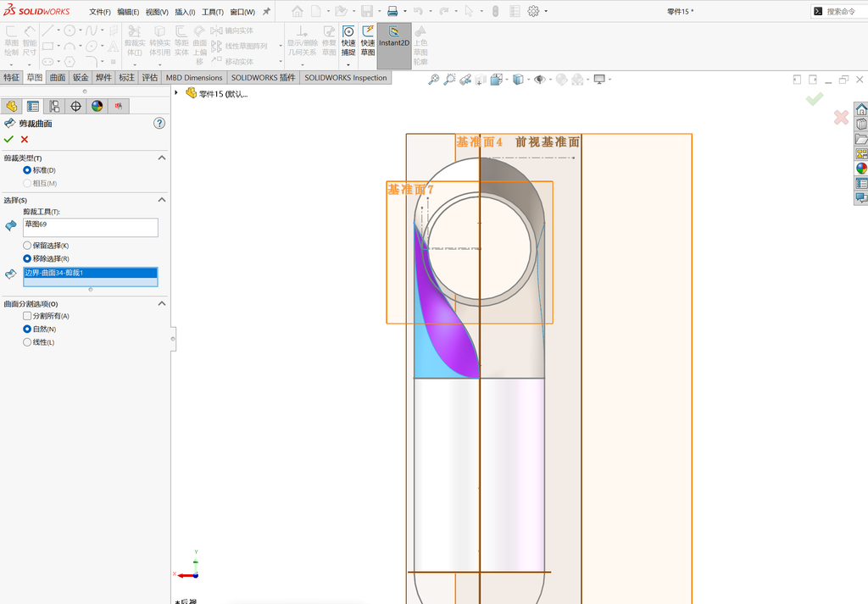Switch to the MBD Dimensions tab

pos(194,77)
